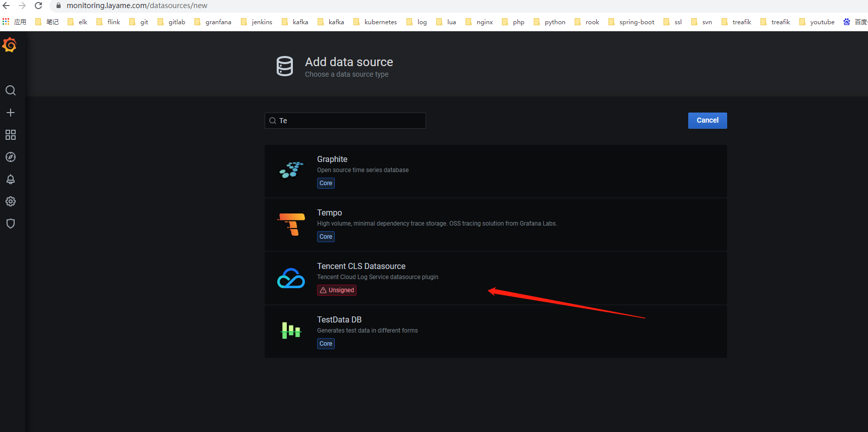Open the Grafana home logo
Image resolution: width=868 pixels, height=432 pixels.
tap(10, 45)
